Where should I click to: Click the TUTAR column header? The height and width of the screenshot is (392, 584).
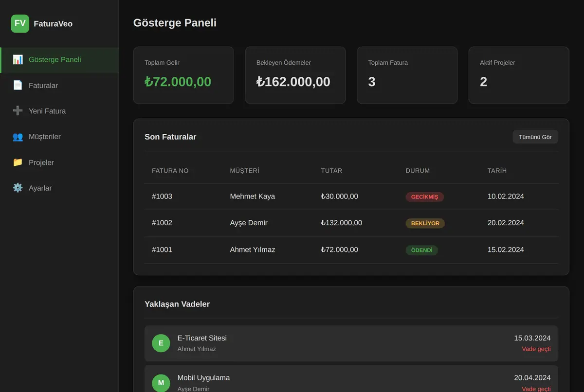click(331, 171)
